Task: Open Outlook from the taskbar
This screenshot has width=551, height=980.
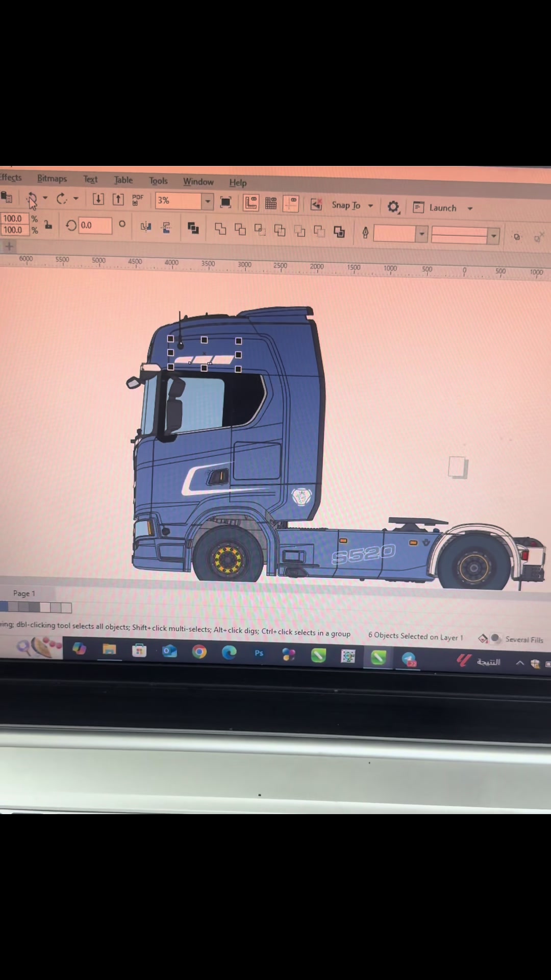Action: [x=169, y=651]
